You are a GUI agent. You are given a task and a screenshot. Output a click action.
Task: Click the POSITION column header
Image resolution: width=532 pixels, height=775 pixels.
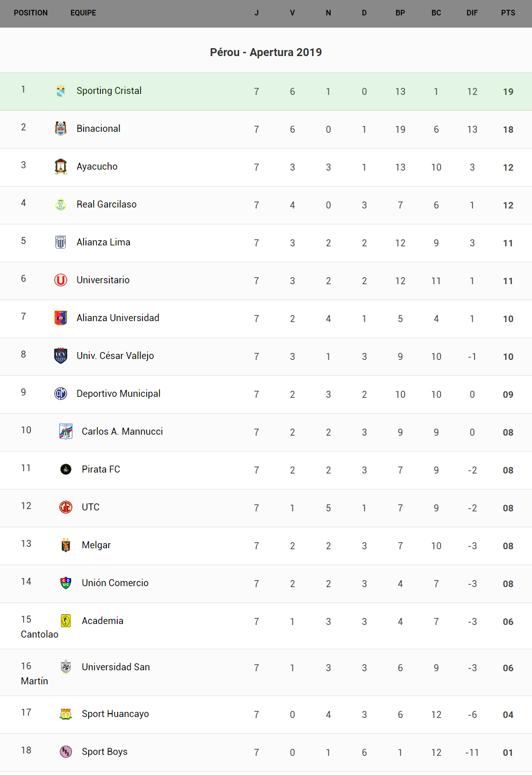click(31, 13)
